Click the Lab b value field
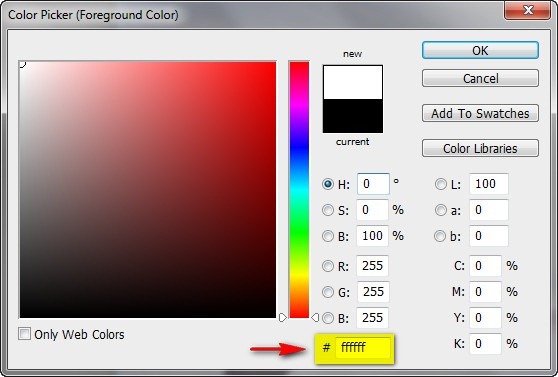This screenshot has height=377, width=558. (x=489, y=236)
